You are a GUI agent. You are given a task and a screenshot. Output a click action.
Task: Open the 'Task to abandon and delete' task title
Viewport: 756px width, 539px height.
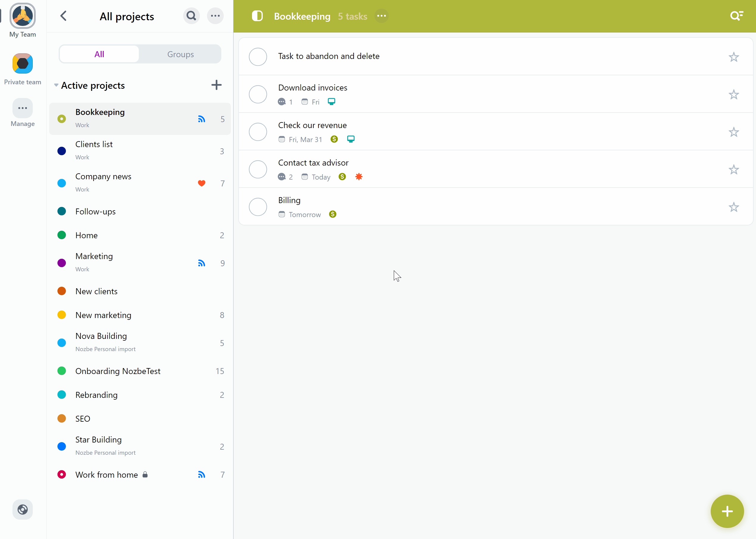329,56
